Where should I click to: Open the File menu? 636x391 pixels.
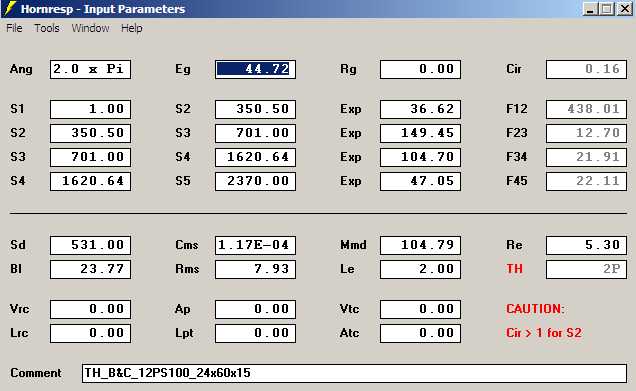point(14,28)
